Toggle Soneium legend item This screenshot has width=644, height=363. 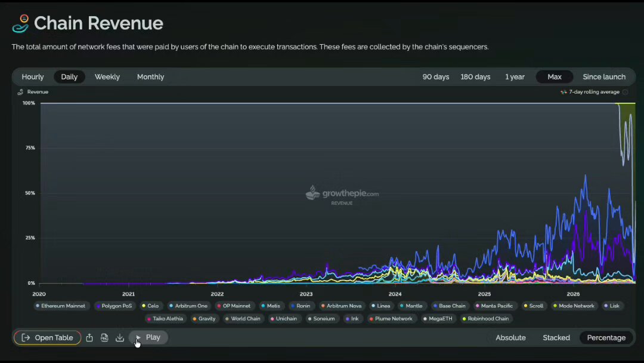click(321, 319)
